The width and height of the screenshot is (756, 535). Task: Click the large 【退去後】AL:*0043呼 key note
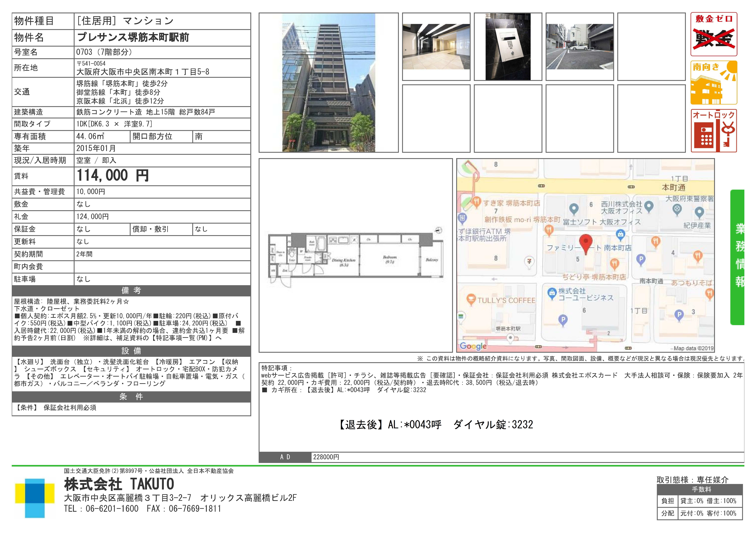click(434, 425)
